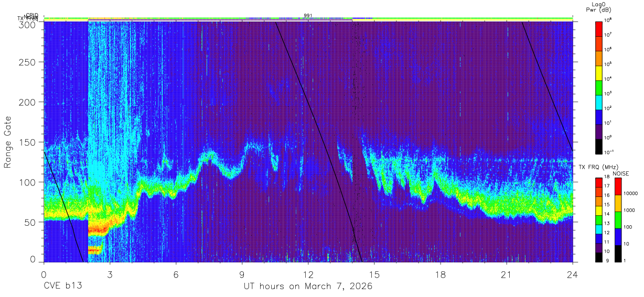Click the '24' hour tick label
This screenshot has height=297, width=644.
[572, 275]
